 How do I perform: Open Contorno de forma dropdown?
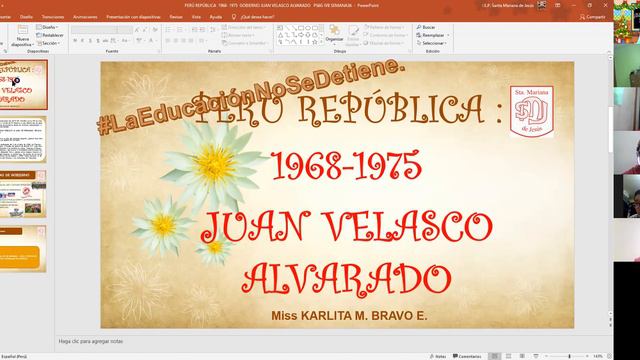(x=385, y=35)
